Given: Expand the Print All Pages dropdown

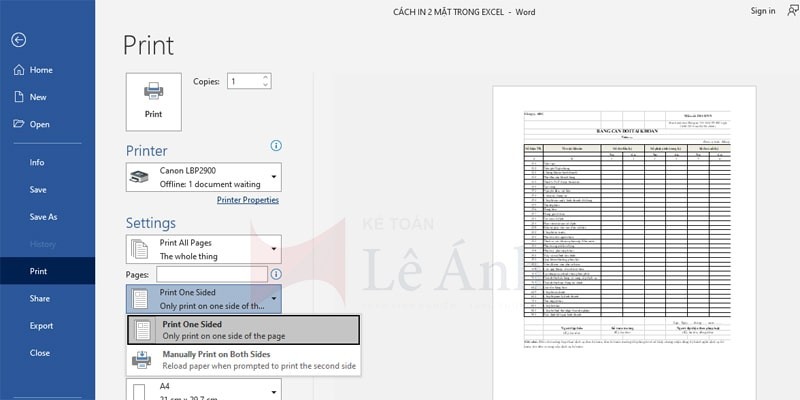Looking at the screenshot, I should click(x=204, y=249).
